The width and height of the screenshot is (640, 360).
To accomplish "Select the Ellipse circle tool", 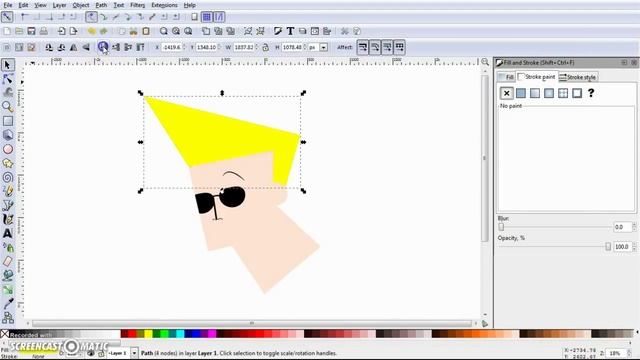I will [x=8, y=149].
